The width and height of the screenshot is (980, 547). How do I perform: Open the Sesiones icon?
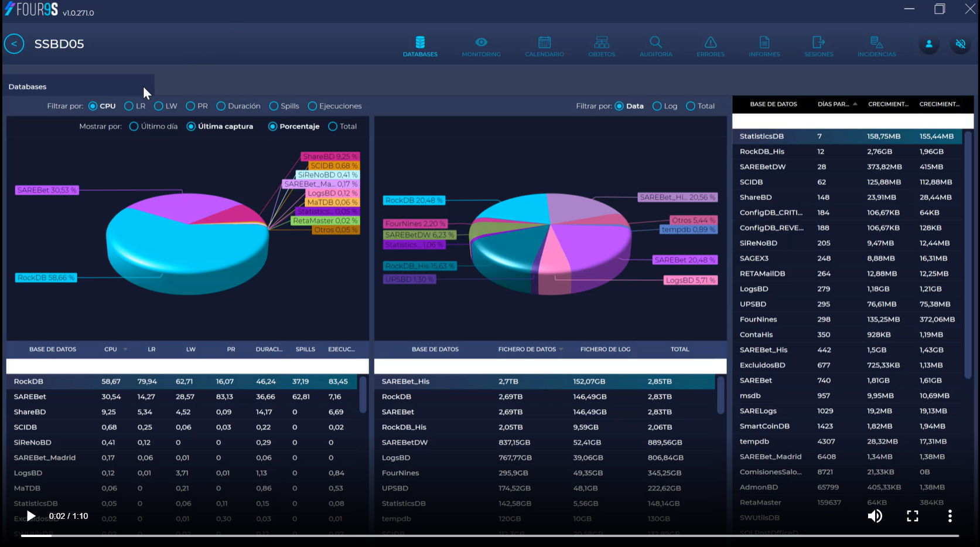point(818,42)
